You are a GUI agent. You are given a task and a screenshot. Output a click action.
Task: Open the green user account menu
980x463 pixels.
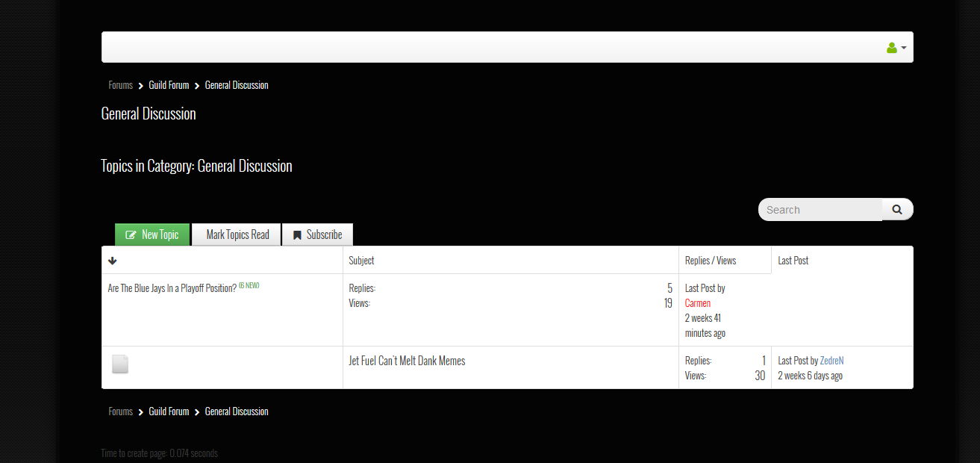click(896, 48)
